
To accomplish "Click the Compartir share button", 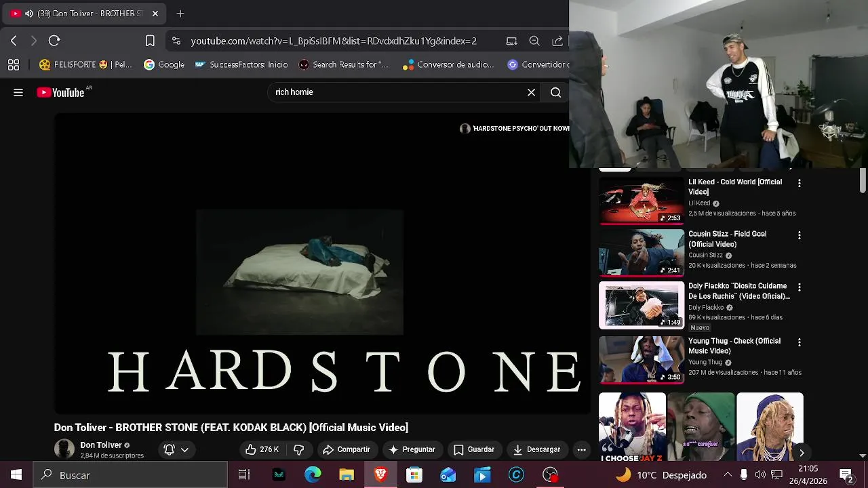I will (346, 449).
